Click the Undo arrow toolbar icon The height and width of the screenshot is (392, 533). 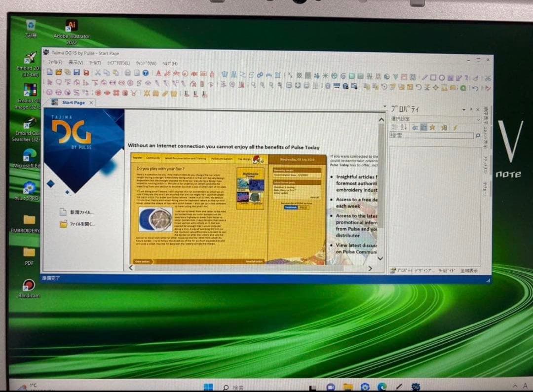coord(476,88)
